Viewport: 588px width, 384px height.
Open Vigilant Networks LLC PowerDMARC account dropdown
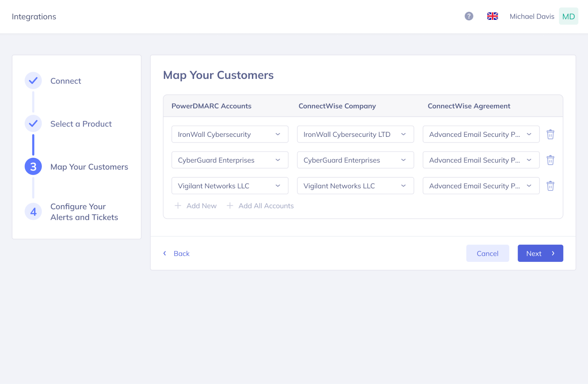coord(230,186)
